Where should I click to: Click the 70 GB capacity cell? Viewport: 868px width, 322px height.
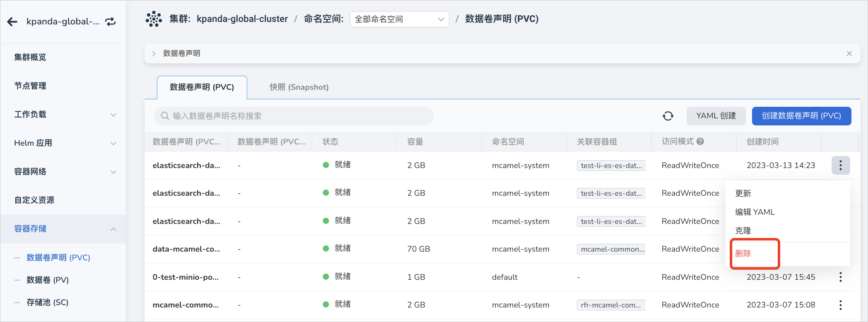(419, 249)
